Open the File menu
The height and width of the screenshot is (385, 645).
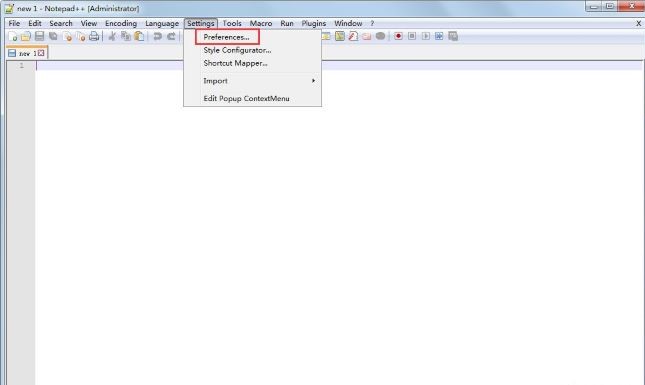tap(14, 23)
